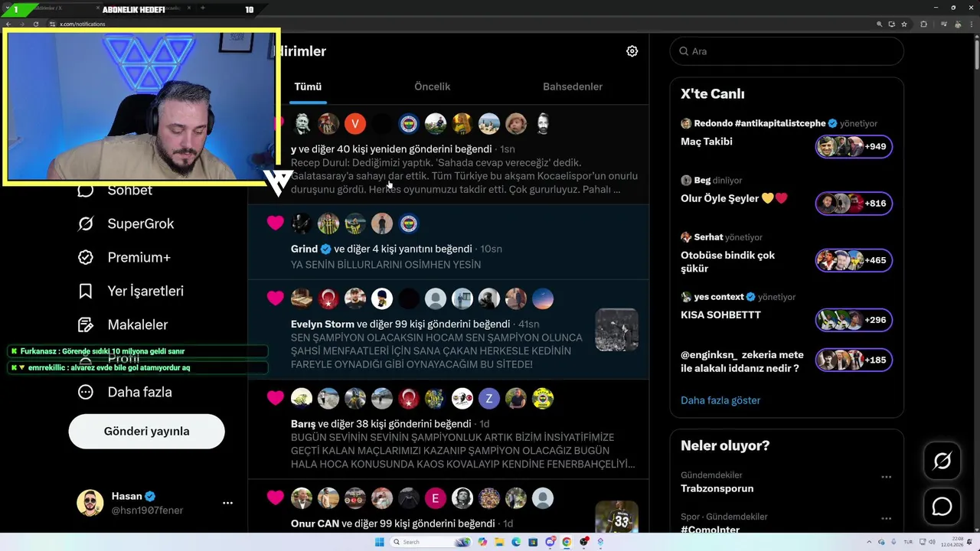The height and width of the screenshot is (551, 980).
Task: Join Otobüse bindik çok şükür space +465
Action: pyautogui.click(x=854, y=260)
